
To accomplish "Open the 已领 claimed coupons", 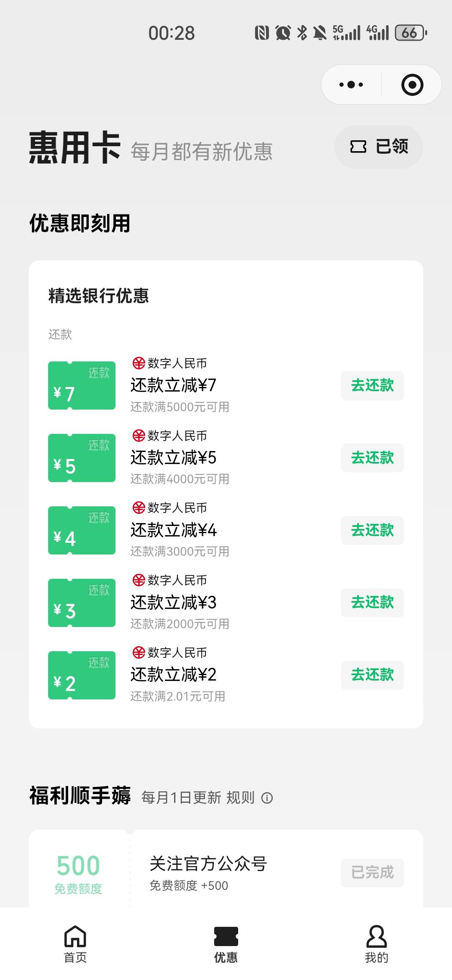I will click(379, 147).
